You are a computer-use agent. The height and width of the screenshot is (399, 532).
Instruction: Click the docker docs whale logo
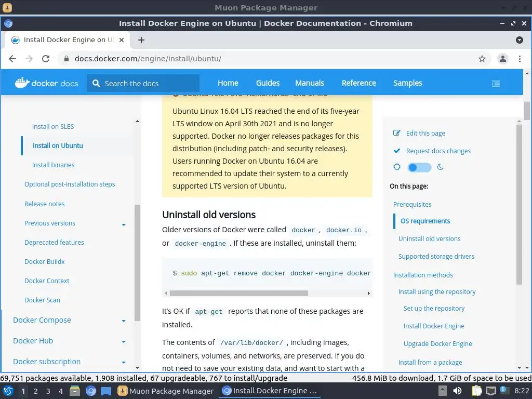click(x=47, y=83)
